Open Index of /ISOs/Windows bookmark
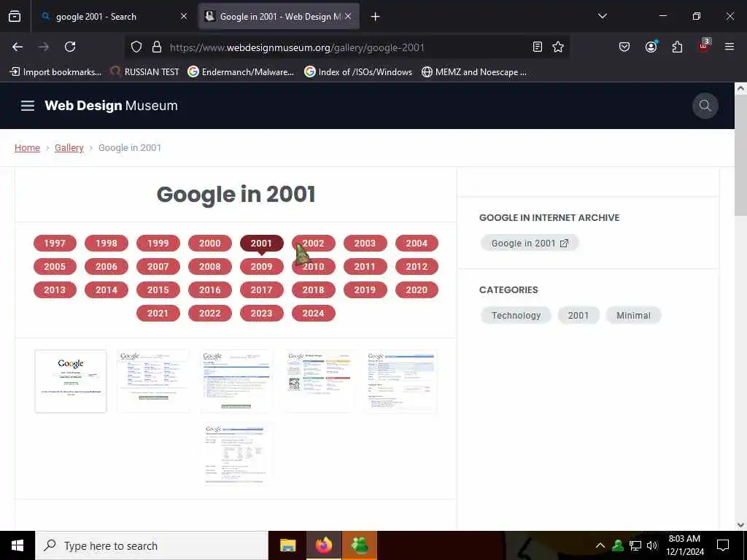Screen dimensions: 747x560 tap(358, 72)
